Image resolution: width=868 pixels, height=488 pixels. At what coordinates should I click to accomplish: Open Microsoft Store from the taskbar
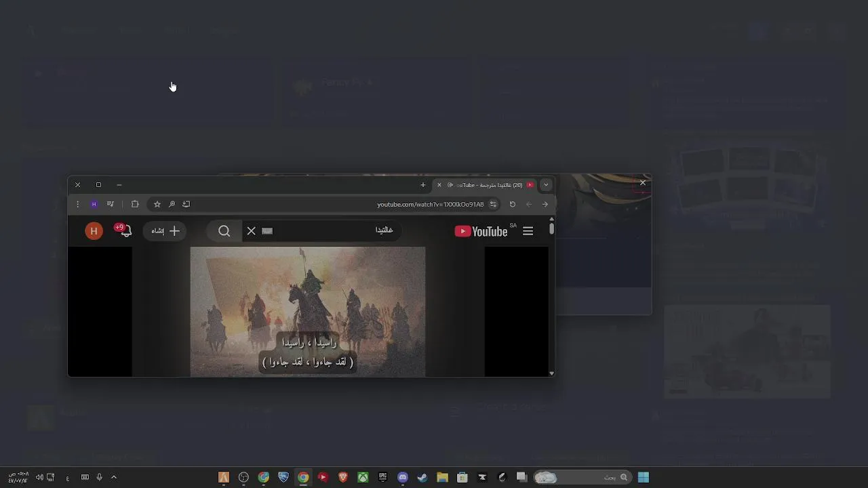coord(462,477)
